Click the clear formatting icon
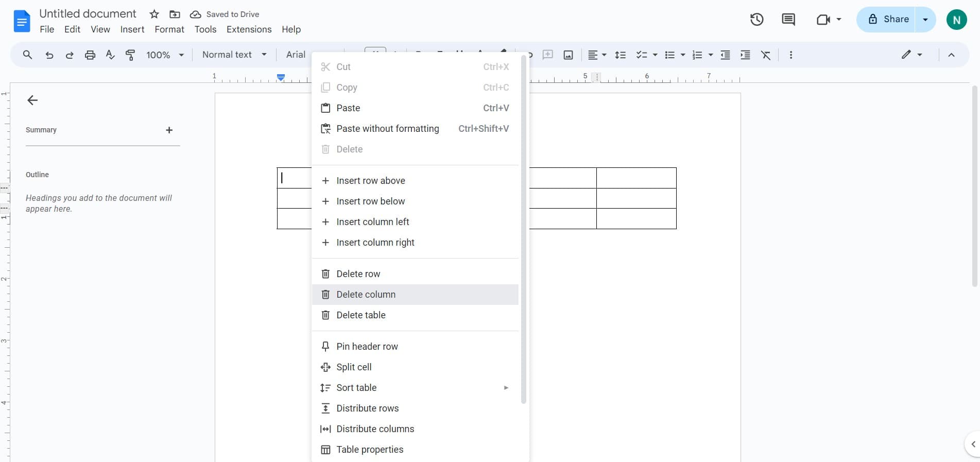The height and width of the screenshot is (462, 980). point(766,55)
